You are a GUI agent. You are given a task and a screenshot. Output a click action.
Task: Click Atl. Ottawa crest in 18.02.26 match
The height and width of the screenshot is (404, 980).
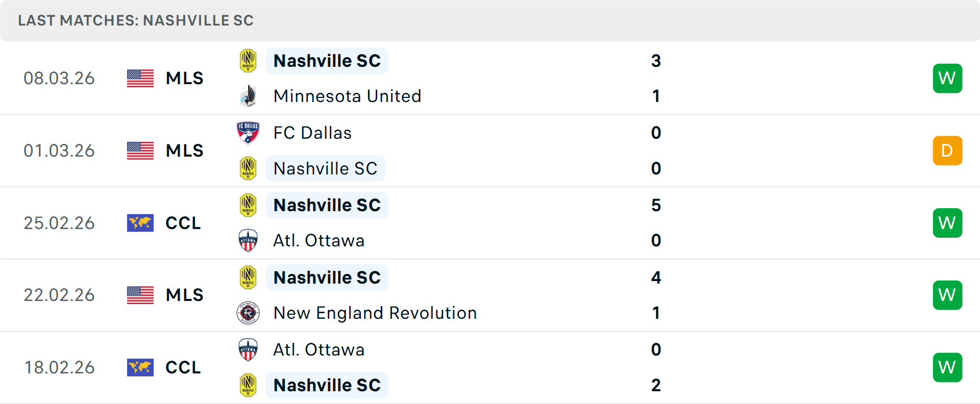[248, 349]
